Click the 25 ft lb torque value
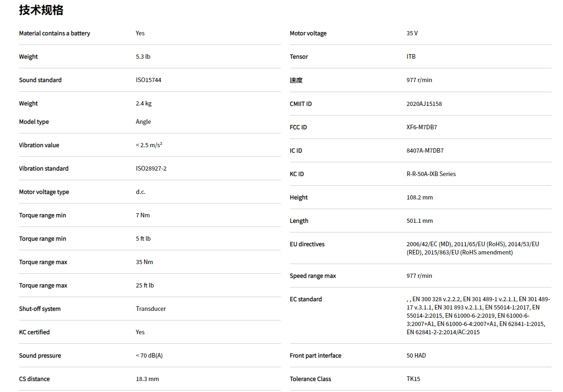The height and width of the screenshot is (392, 563). (145, 286)
